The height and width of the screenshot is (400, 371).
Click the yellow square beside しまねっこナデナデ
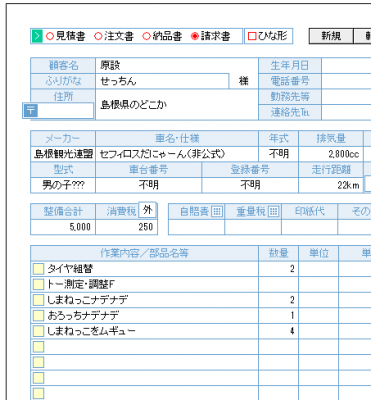click(x=38, y=300)
